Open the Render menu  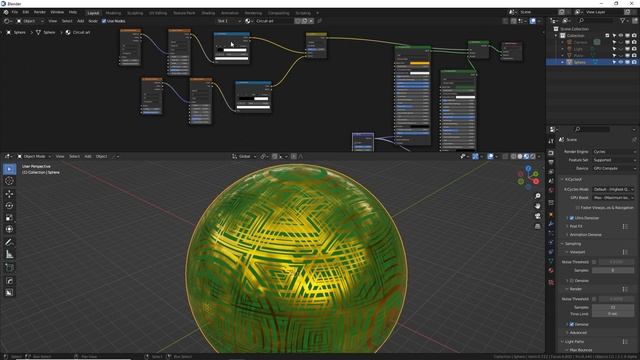(40, 12)
